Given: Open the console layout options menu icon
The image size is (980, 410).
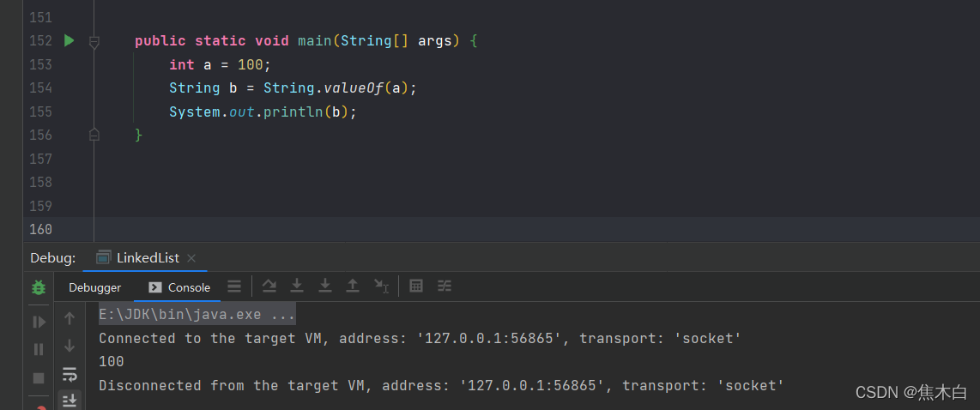Looking at the screenshot, I should click(233, 286).
